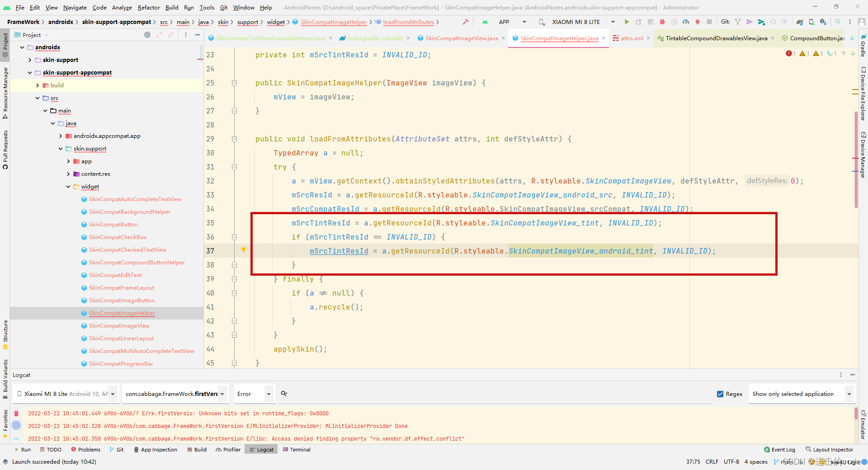
Task: Switch to TintableCompoundDrawablesView.java tab
Action: tap(716, 38)
